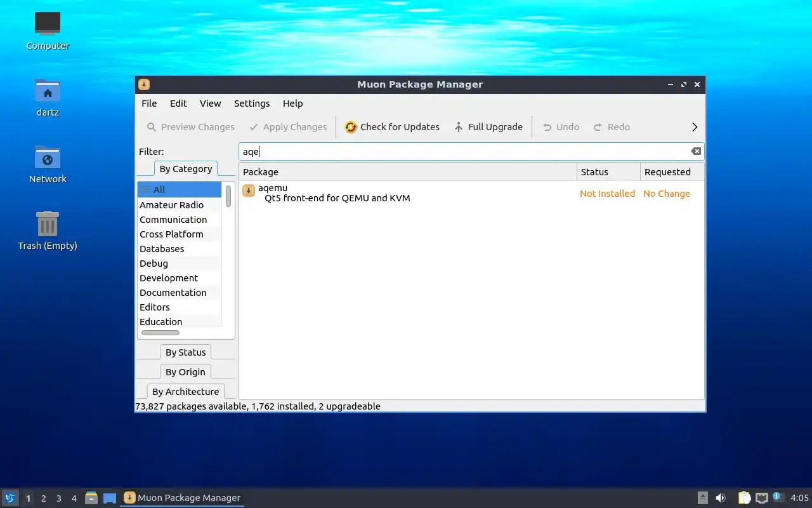This screenshot has width=812, height=508.
Task: Select the aqemu package row
Action: pos(471,193)
